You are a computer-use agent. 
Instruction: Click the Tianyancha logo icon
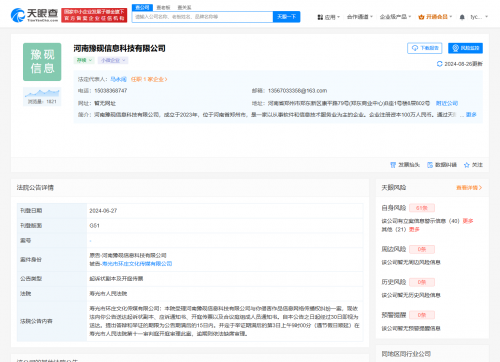(18, 15)
